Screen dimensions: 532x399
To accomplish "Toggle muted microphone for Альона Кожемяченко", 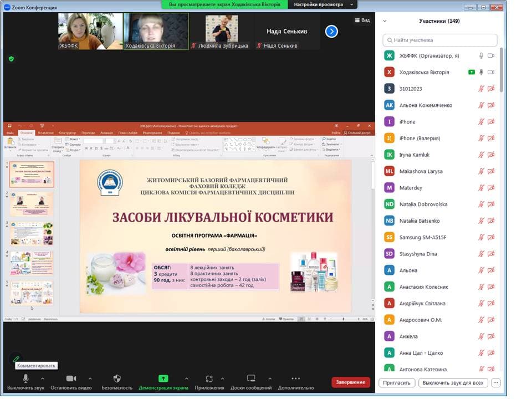I will pos(481,105).
